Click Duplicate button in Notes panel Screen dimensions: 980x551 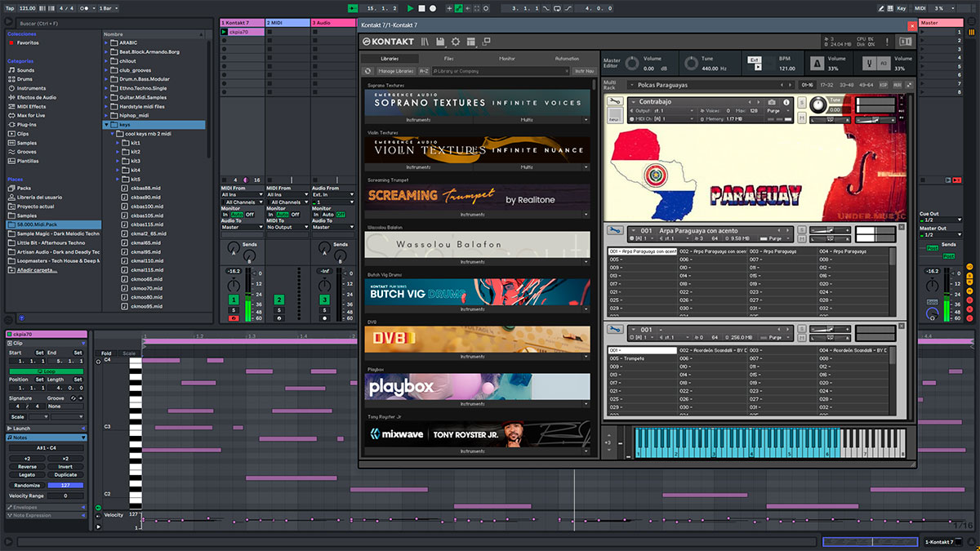pos(65,475)
